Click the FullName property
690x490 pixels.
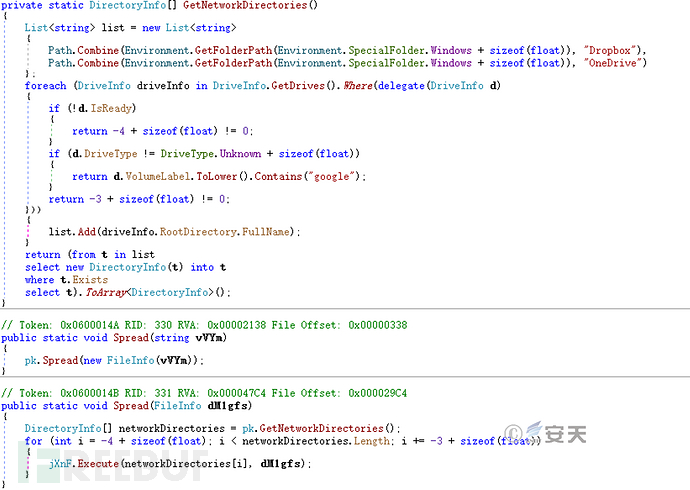(x=266, y=232)
